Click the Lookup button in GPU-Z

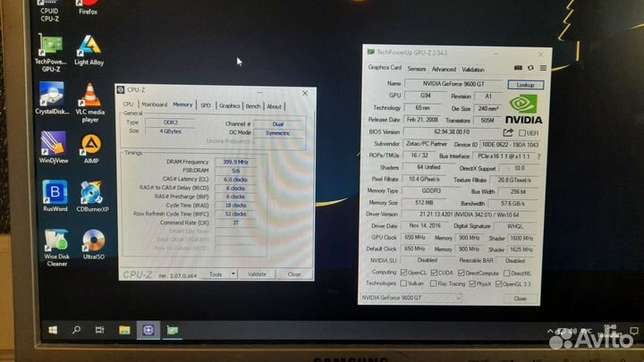point(524,84)
